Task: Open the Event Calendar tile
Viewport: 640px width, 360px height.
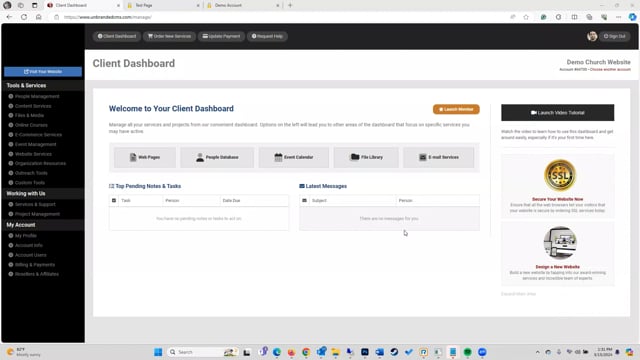Action: tap(294, 157)
